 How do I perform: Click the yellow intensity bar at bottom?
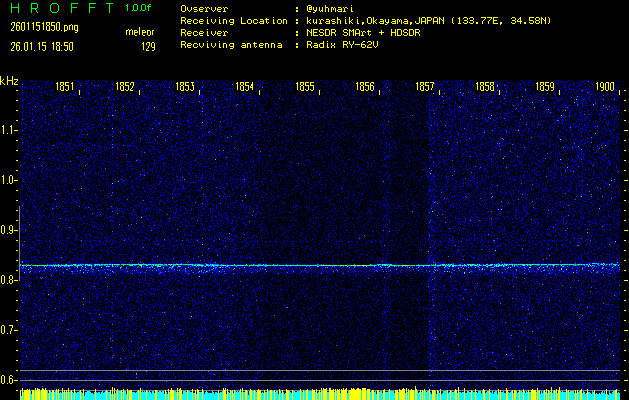320,394
